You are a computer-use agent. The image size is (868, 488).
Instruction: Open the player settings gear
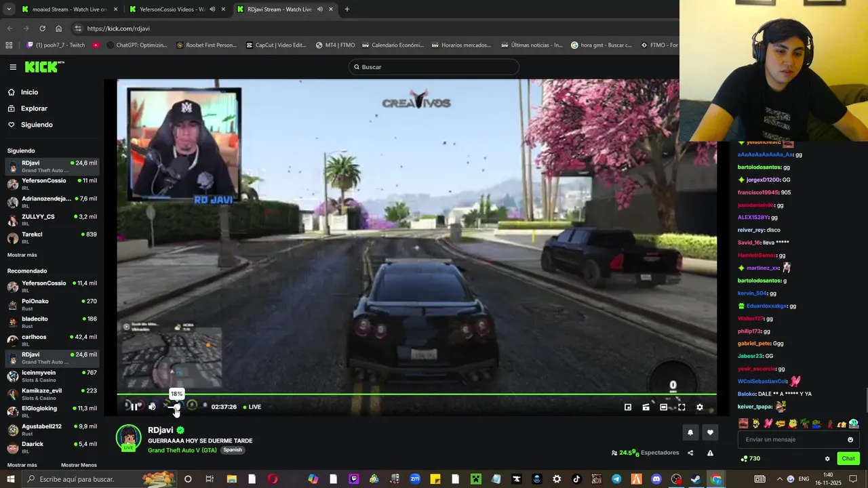700,407
